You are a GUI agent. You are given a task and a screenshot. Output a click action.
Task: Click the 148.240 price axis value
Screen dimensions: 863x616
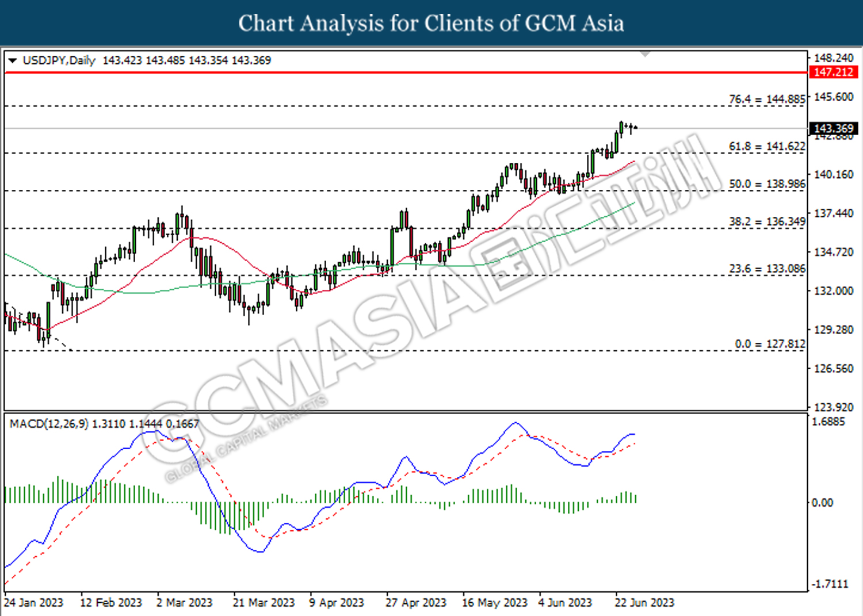pos(834,58)
